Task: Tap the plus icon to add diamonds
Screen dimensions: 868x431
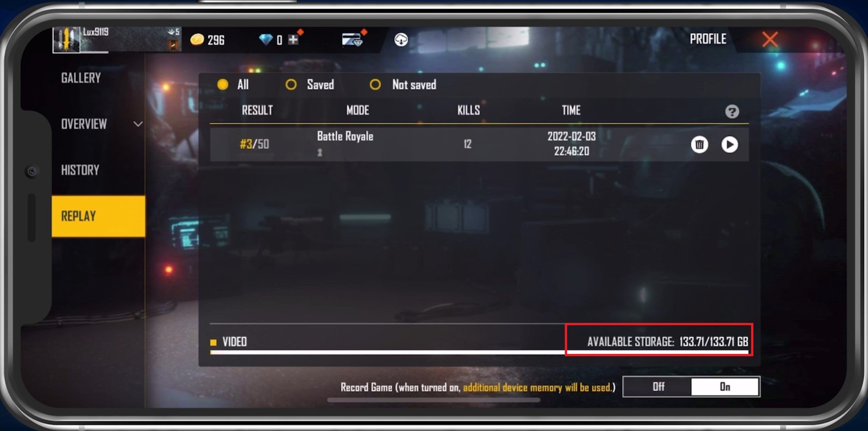Action: (293, 40)
